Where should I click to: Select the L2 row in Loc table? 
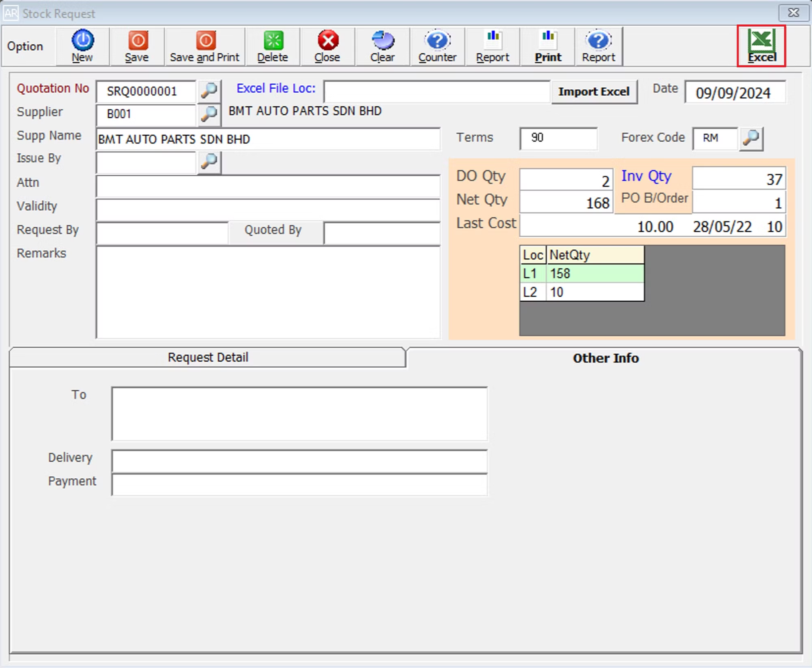point(582,292)
